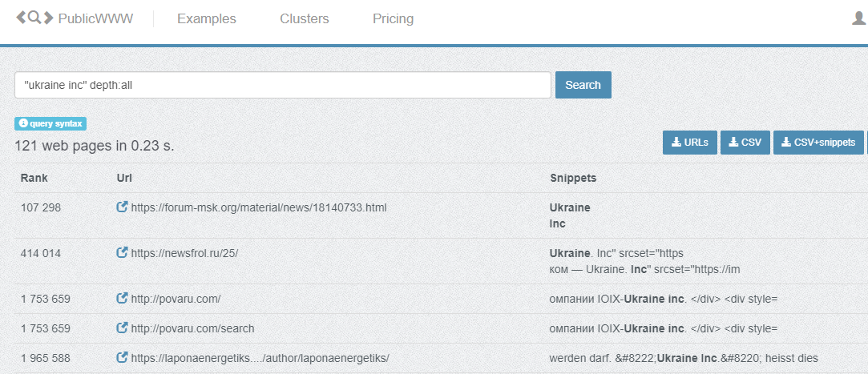Screen dimensions: 868x374
Task: Click snippet 'werden darf' for laponaenergetiks row
Action: (684, 359)
